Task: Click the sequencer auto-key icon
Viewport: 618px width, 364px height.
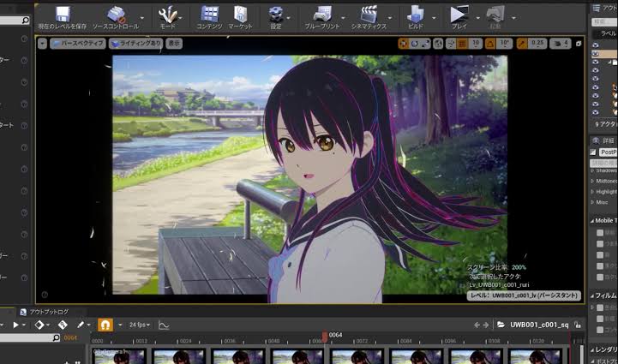Action: coord(63,325)
